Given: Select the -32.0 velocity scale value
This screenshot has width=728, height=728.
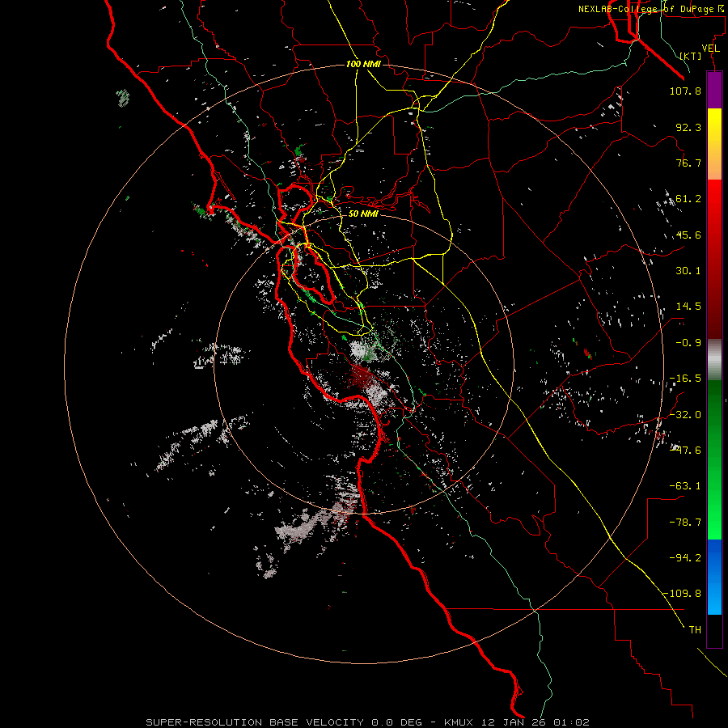Looking at the screenshot, I should 685,415.
